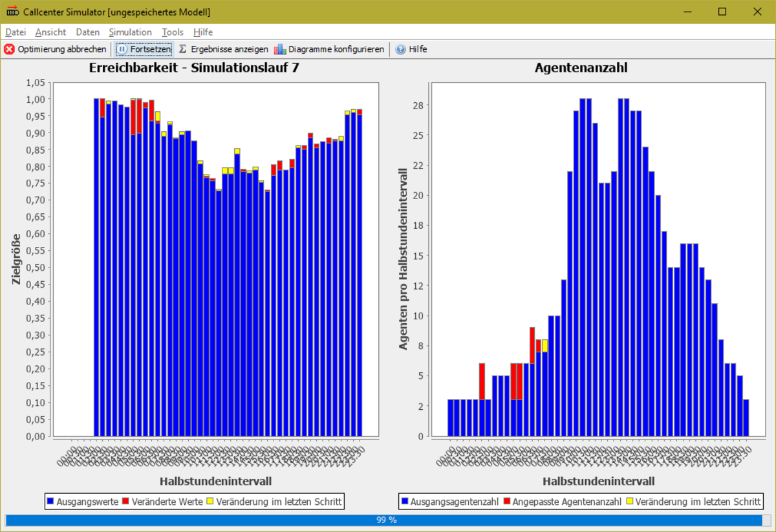Screen dimensions: 776x532
Task: Click the bar chart icon for Diagramme konfigurieren
Action: click(x=279, y=49)
